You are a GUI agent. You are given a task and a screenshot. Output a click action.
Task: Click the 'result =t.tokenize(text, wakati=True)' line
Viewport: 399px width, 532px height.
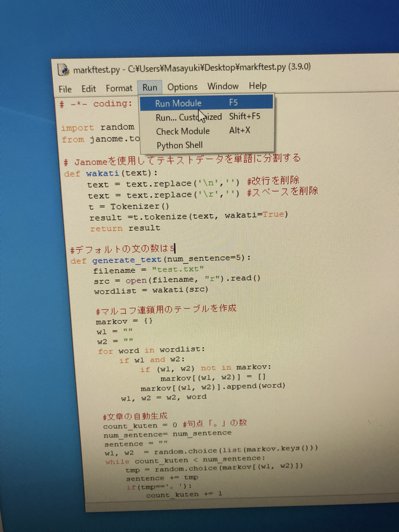coord(189,216)
